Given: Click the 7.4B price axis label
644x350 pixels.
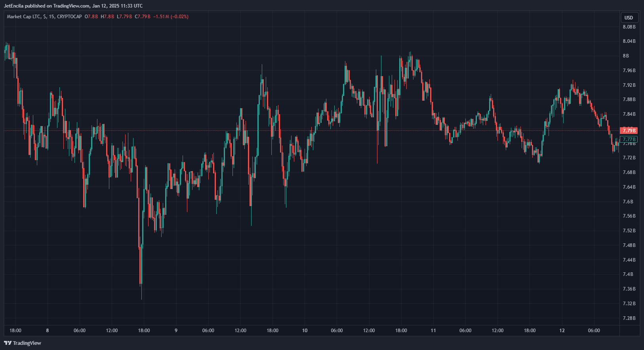Looking at the screenshot, I should [x=628, y=274].
